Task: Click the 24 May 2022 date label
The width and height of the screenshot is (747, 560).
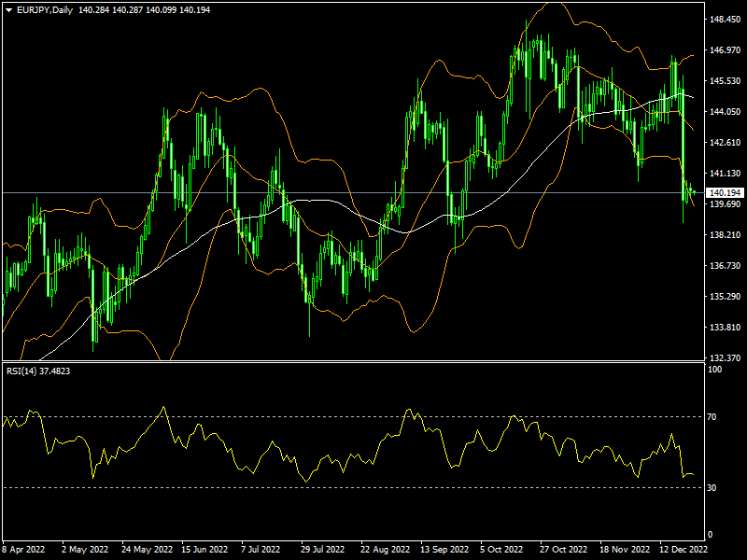Action: [x=147, y=549]
